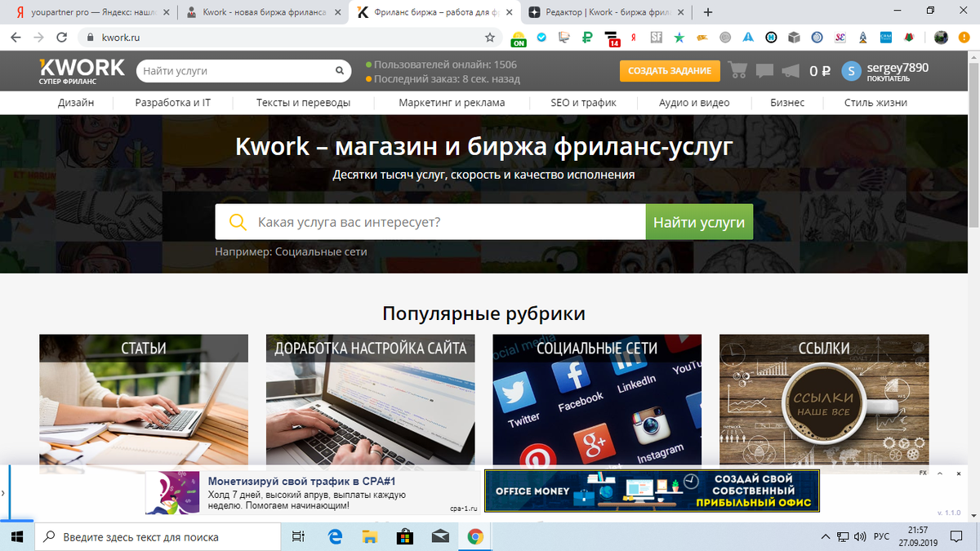Close the bottom ad banner
Image resolution: width=980 pixels, height=551 pixels.
click(957, 473)
